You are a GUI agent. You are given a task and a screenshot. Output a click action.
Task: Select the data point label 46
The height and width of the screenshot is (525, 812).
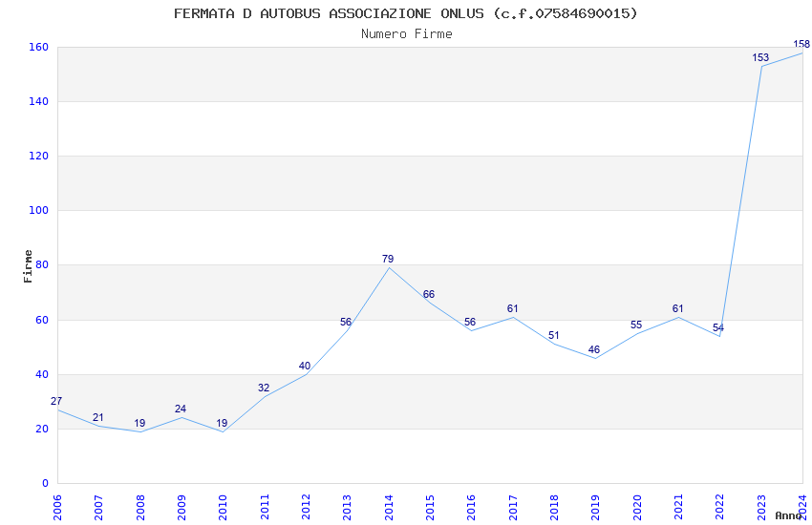[x=594, y=349]
